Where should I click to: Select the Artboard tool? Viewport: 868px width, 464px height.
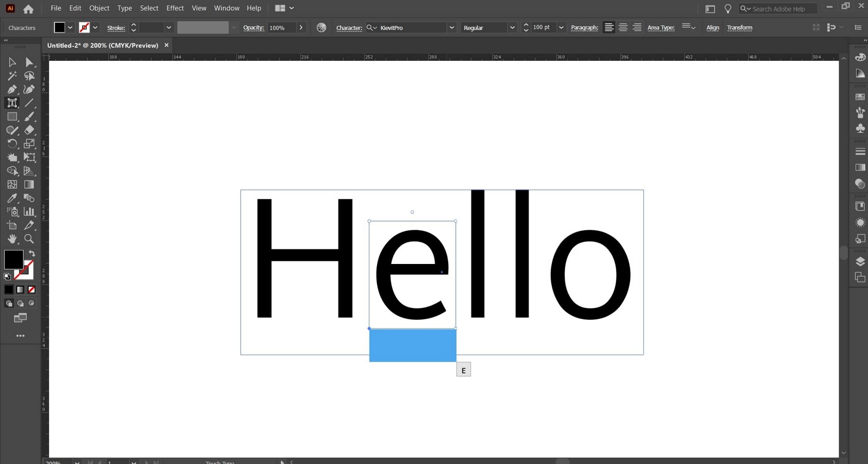pos(12,225)
